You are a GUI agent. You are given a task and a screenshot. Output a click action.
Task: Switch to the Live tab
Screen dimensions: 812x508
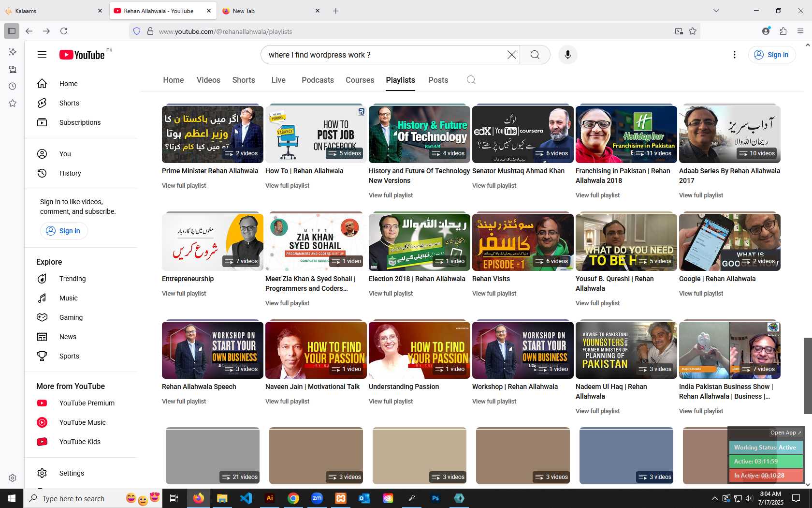(278, 80)
